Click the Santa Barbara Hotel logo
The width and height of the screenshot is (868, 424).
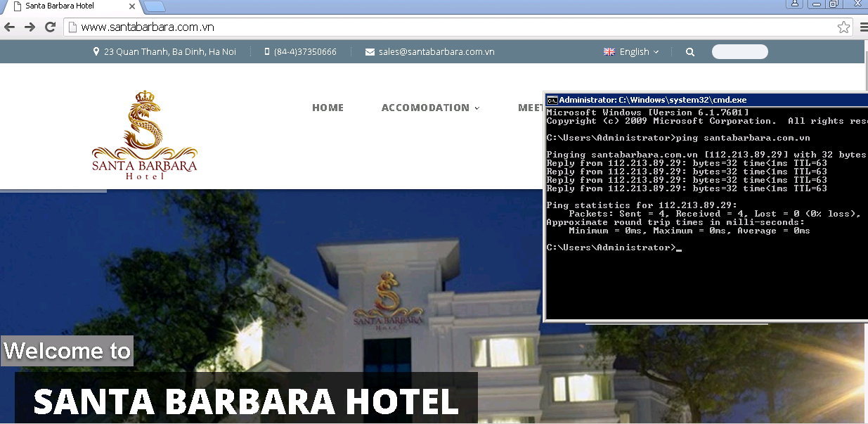[x=145, y=135]
